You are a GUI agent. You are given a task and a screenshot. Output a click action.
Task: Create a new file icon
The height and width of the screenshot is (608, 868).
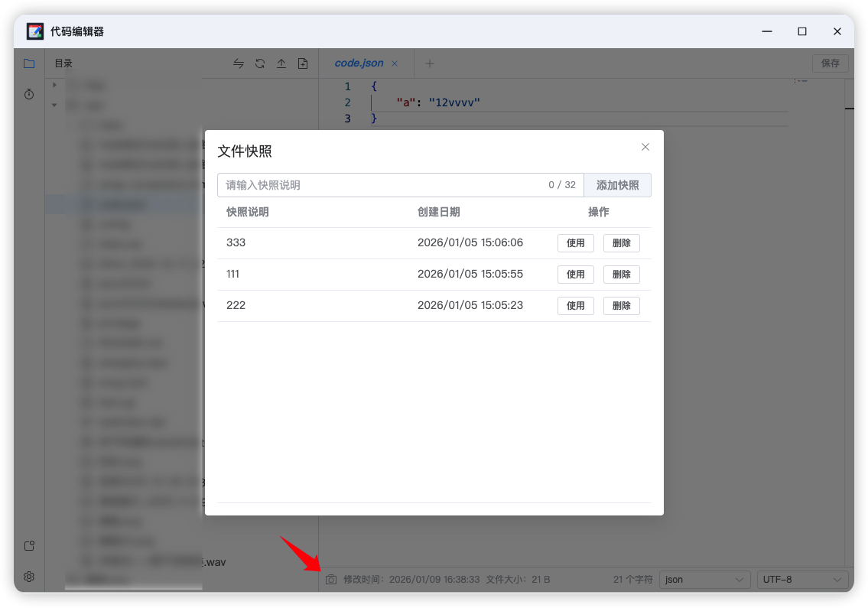click(303, 63)
